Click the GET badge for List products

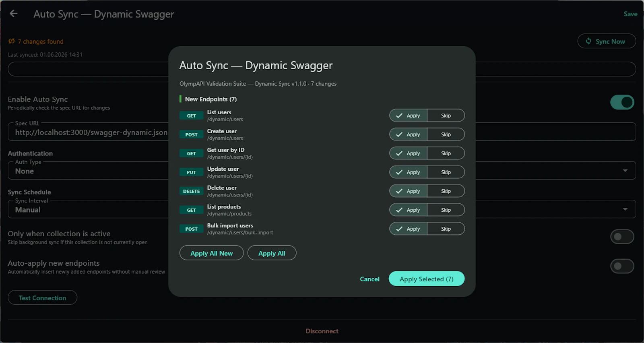(x=191, y=210)
